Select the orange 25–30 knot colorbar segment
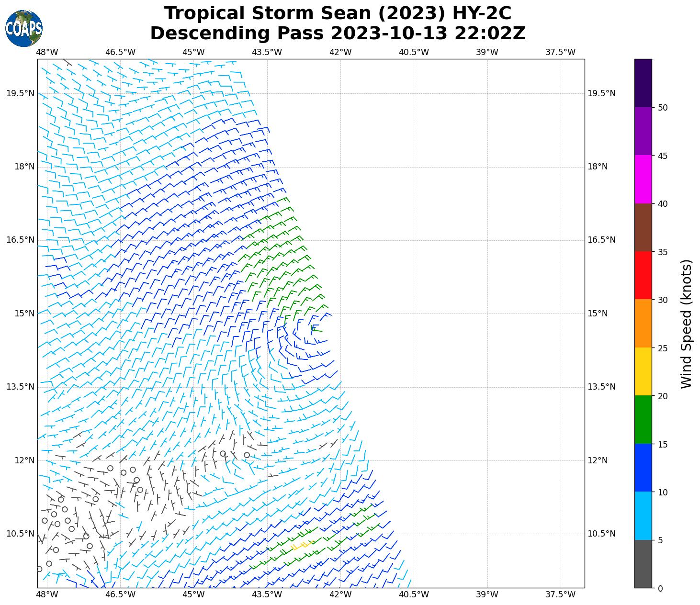This screenshot has width=700, height=605. (643, 323)
